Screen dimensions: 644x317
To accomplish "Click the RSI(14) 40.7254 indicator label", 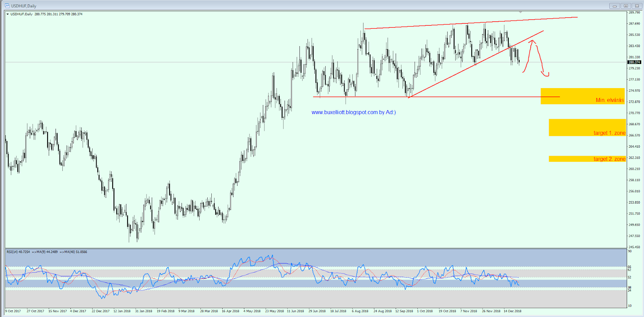I will pyautogui.click(x=18, y=252).
